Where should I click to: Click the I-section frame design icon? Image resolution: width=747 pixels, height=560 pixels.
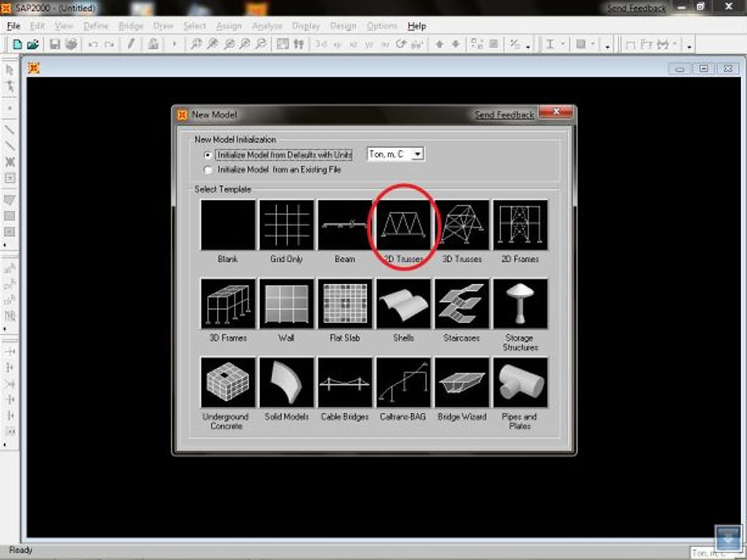click(550, 44)
